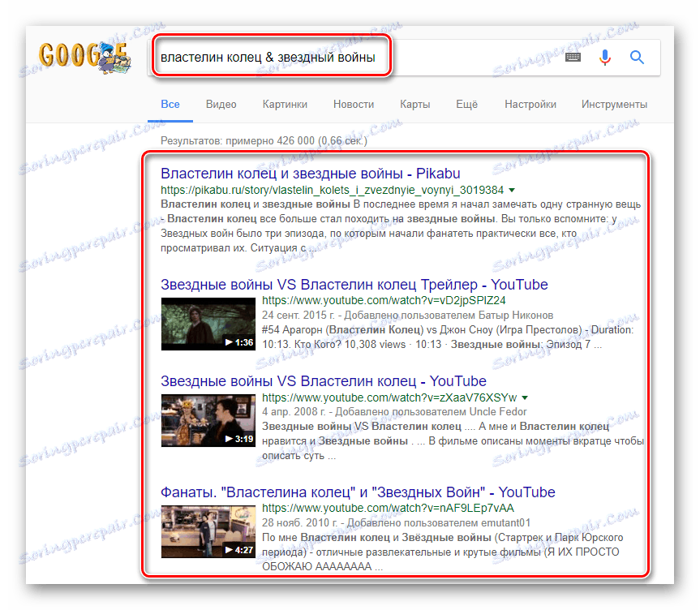Viewport: 700px width, 610px height.
Task: Open the Новости tab
Action: [354, 105]
